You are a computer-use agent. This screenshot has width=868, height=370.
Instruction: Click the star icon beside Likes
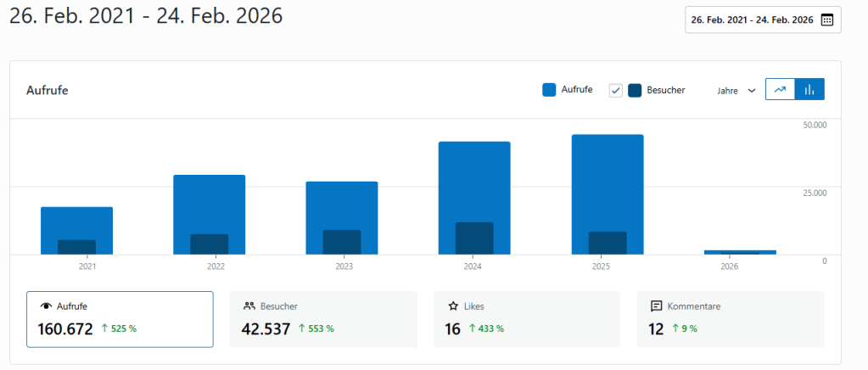tap(453, 306)
